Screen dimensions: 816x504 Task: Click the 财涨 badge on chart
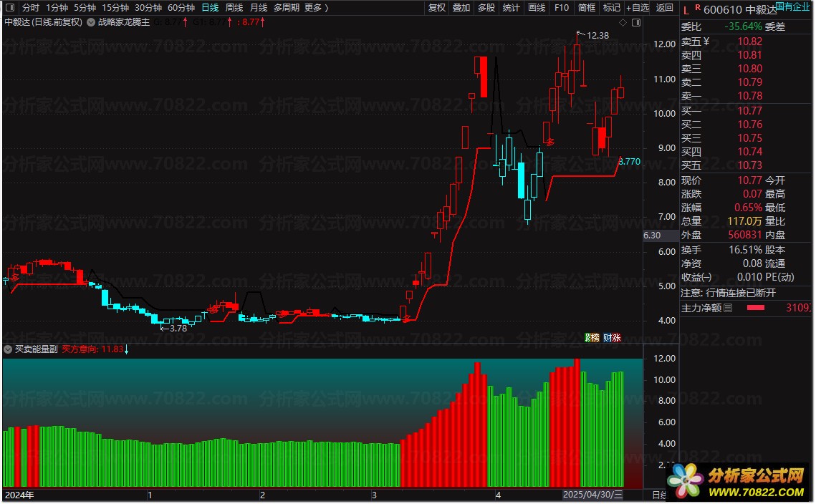(x=612, y=338)
